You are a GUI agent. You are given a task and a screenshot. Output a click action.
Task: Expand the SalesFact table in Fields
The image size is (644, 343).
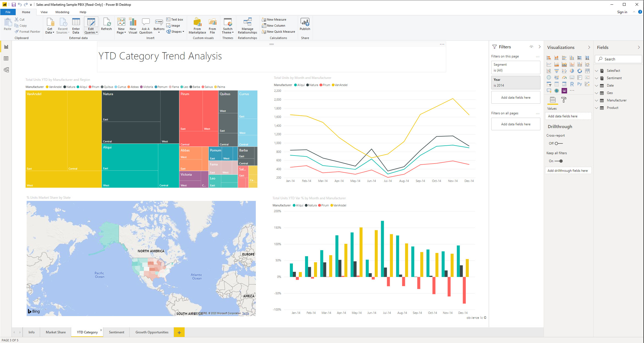pos(596,71)
